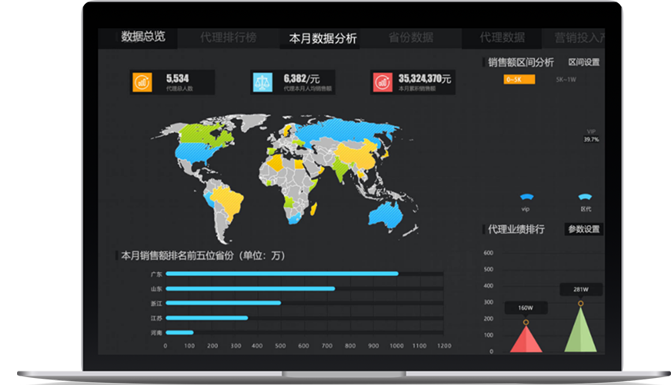Click the 山东 sales bar
The image size is (671, 385).
coord(250,289)
